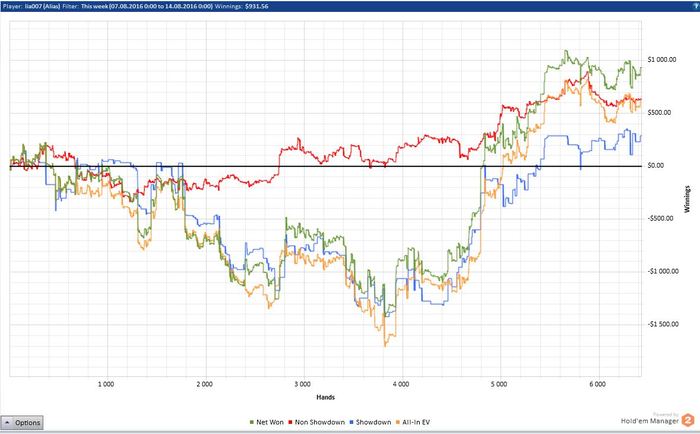Click the "4 000" hands axis label
The height and width of the screenshot is (434, 700).
(x=401, y=384)
